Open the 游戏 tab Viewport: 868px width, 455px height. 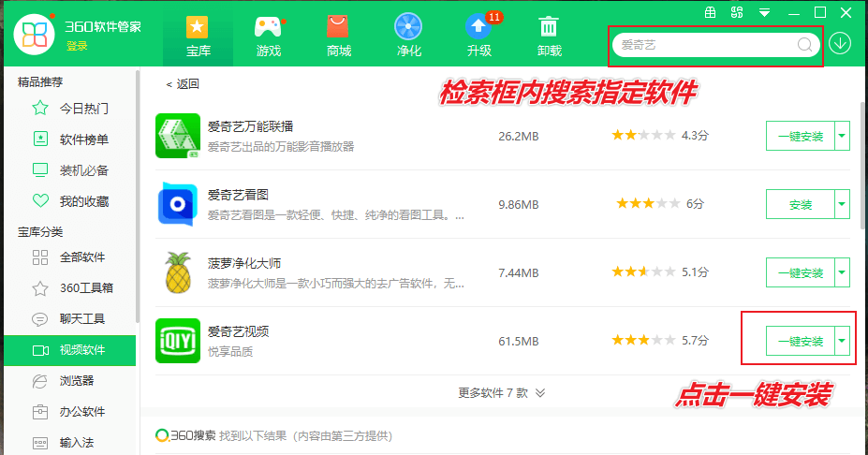(x=269, y=37)
